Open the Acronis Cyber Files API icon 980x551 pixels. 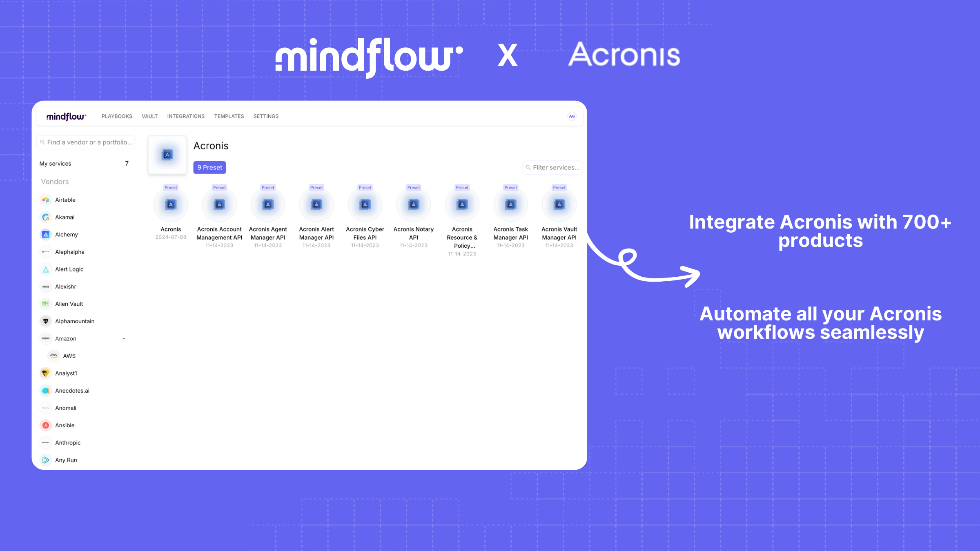click(365, 204)
